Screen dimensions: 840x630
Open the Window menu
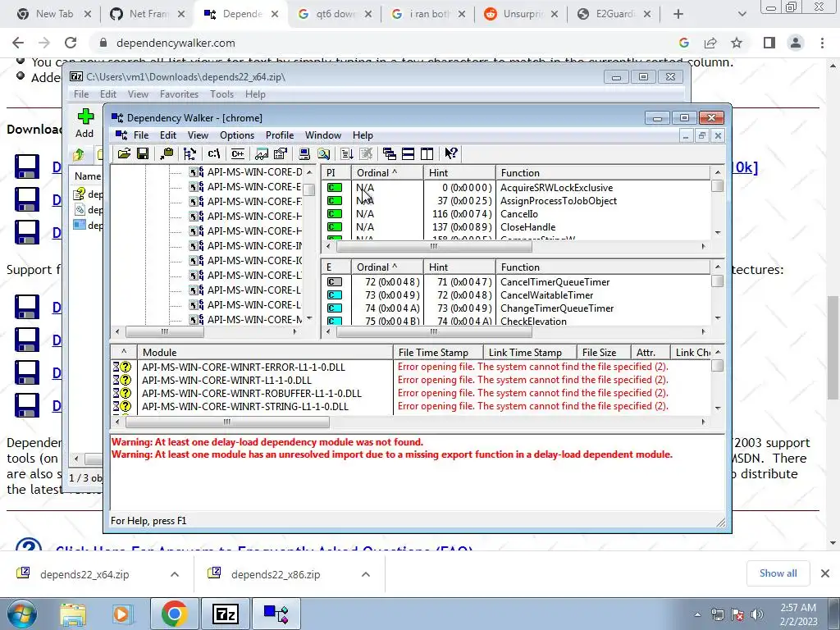[x=323, y=135]
